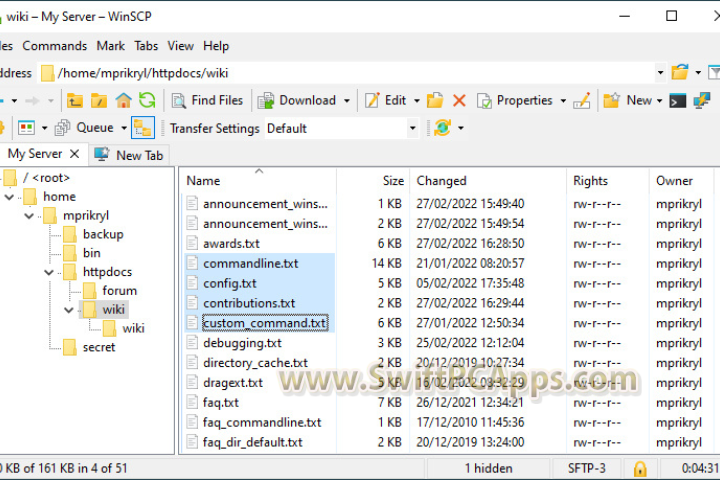The width and height of the screenshot is (720, 480).
Task: Download the selected files
Action: (x=297, y=100)
